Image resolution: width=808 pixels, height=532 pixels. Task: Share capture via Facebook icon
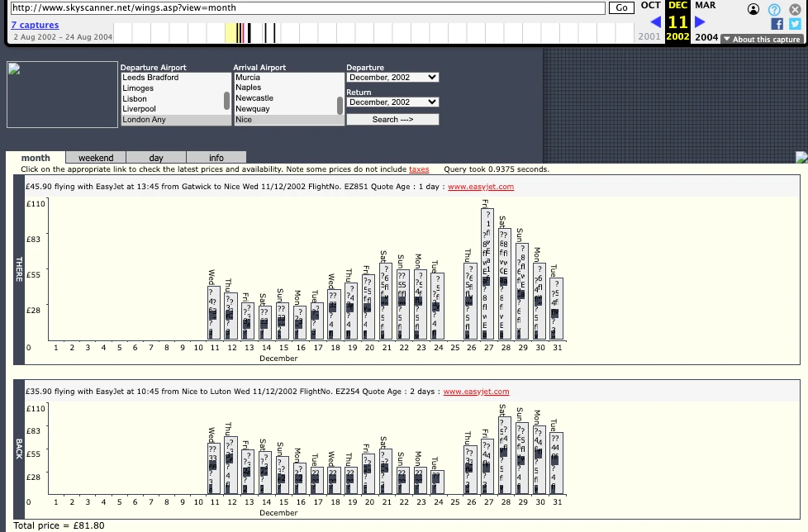click(x=777, y=24)
